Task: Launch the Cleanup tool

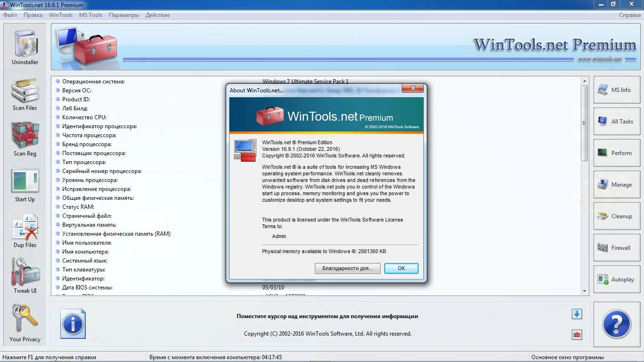Action: pyautogui.click(x=617, y=216)
